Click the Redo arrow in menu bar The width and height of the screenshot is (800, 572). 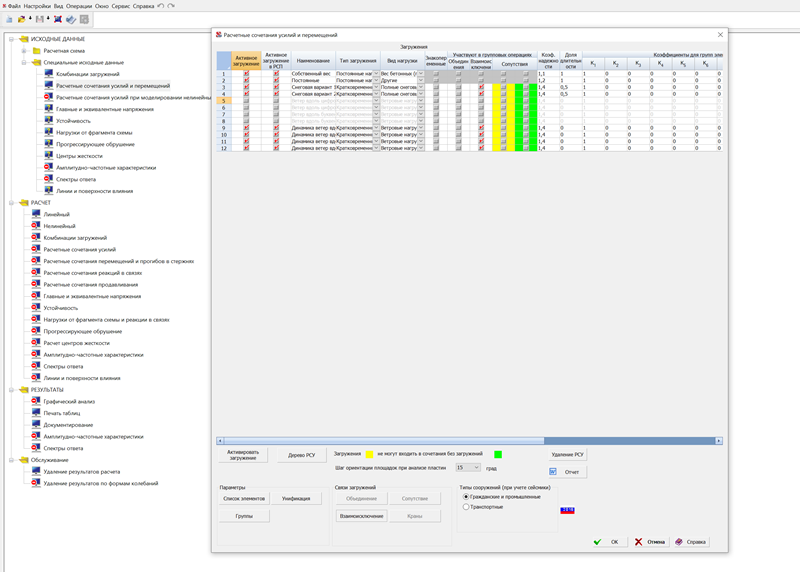pos(171,6)
